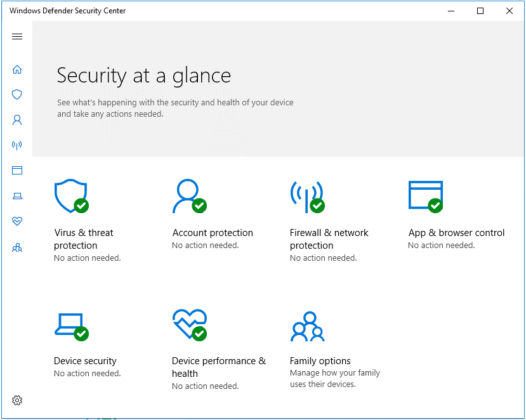Maximize the Windows Defender Security Center window

(480, 11)
